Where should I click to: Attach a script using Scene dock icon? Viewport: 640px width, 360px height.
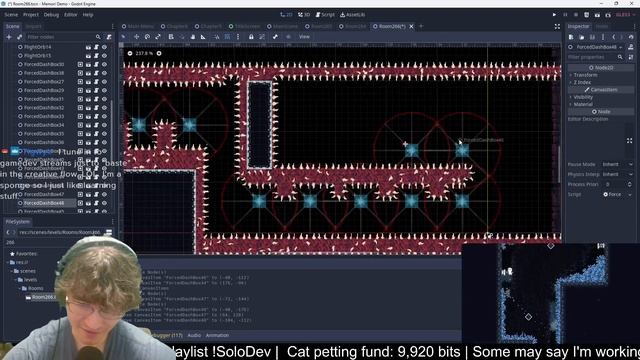click(109, 37)
